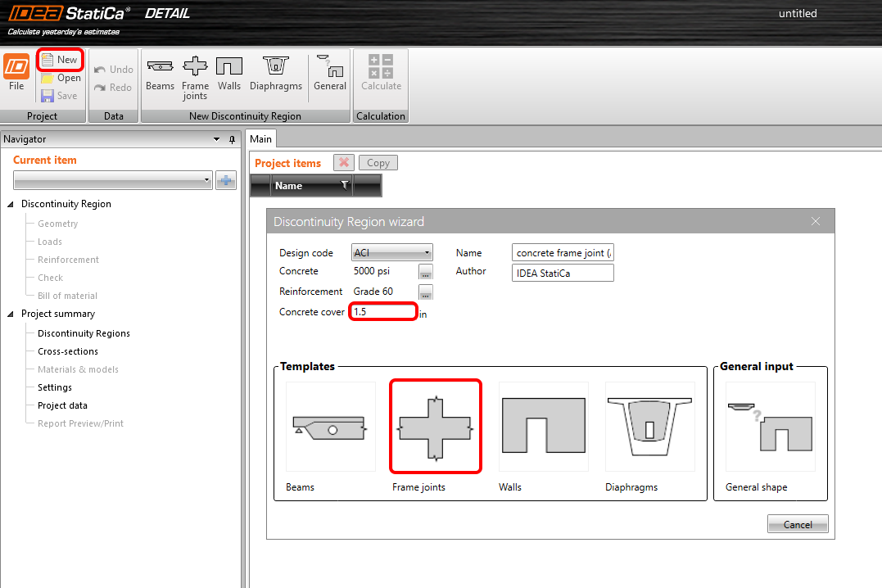Image resolution: width=882 pixels, height=588 pixels.
Task: Choose Frame joints in the ribbon
Action: [195, 75]
